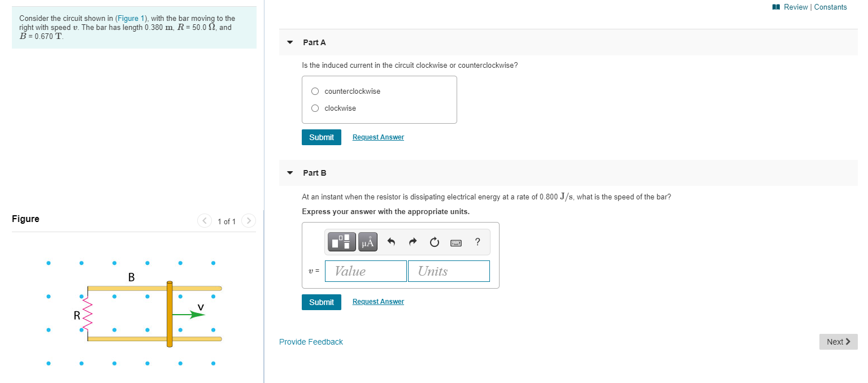Click the next figure chevron

tap(249, 221)
